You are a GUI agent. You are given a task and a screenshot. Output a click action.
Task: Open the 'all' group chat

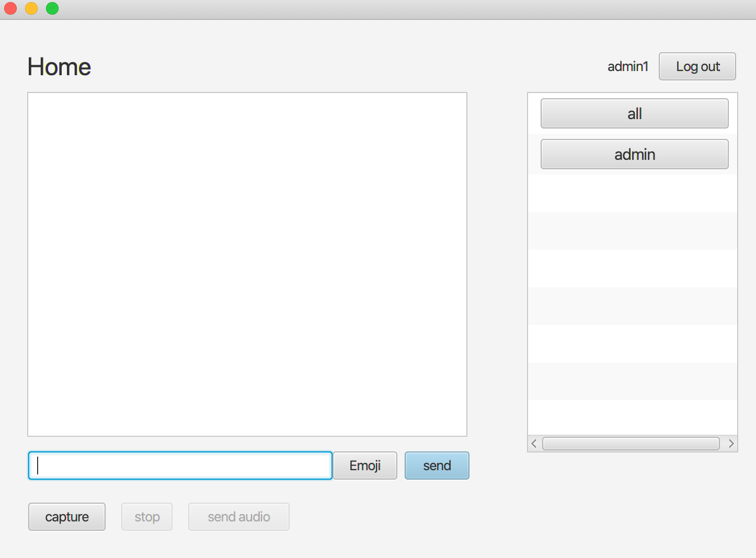(x=634, y=113)
